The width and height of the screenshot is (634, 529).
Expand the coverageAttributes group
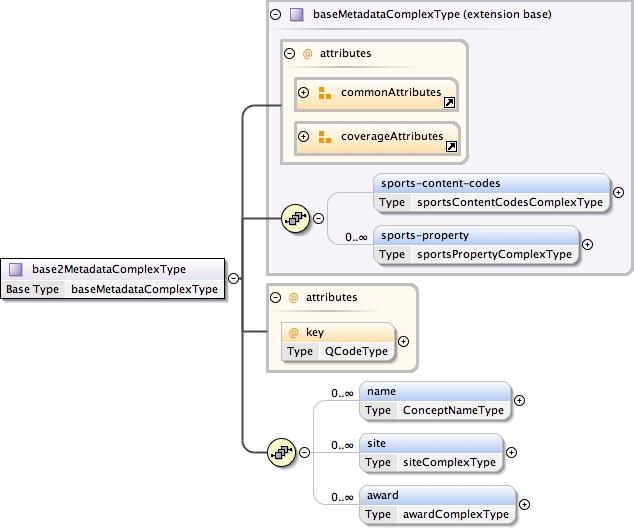coord(304,137)
